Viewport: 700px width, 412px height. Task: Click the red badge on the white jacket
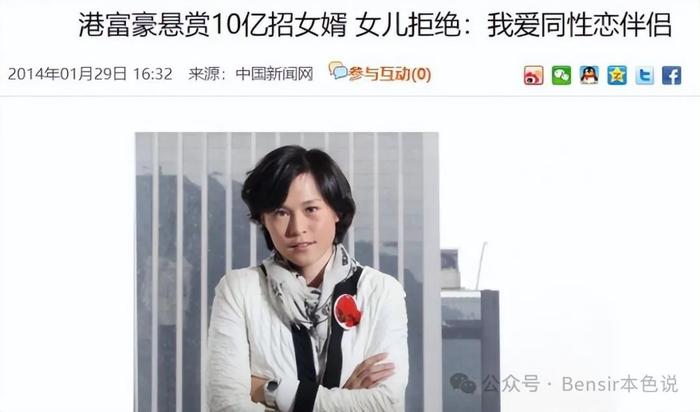[x=347, y=311]
